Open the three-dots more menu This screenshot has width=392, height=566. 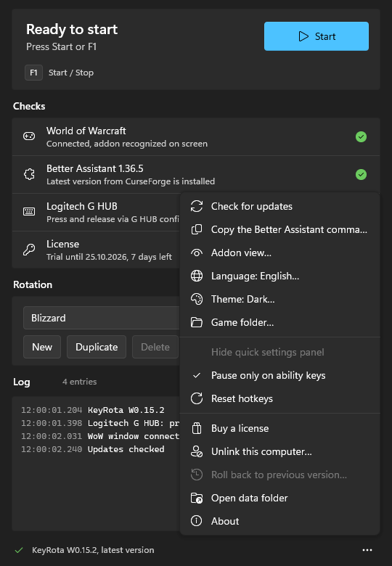(367, 550)
